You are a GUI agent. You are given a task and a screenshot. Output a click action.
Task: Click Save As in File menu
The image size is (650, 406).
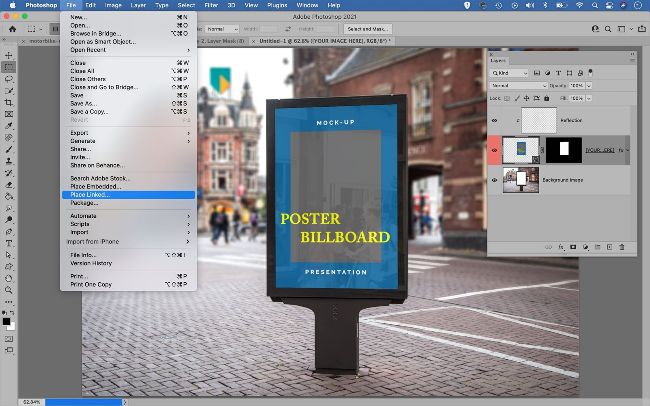83,103
